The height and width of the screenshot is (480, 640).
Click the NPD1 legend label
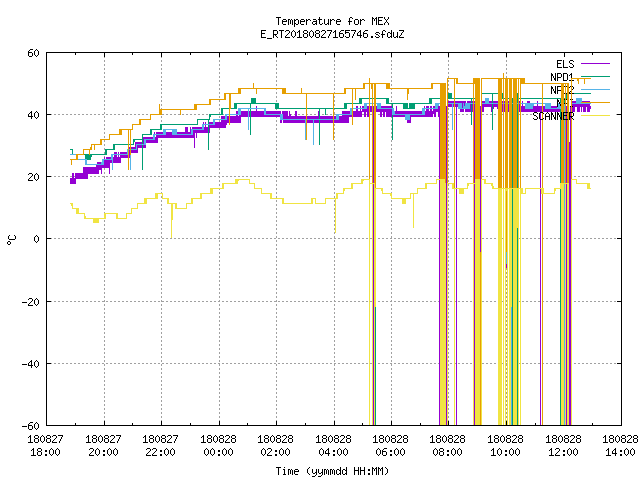pos(562,77)
